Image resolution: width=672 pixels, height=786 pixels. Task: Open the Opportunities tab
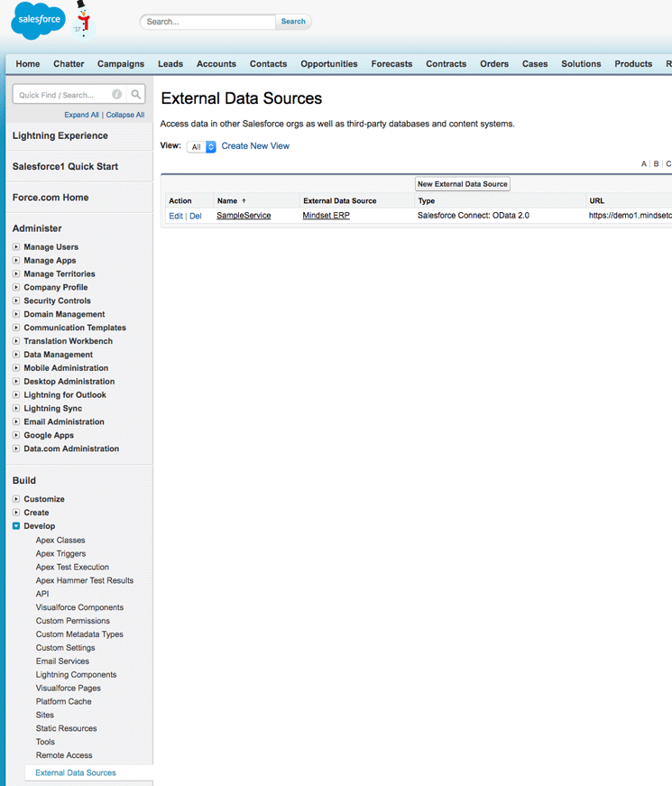pyautogui.click(x=328, y=64)
